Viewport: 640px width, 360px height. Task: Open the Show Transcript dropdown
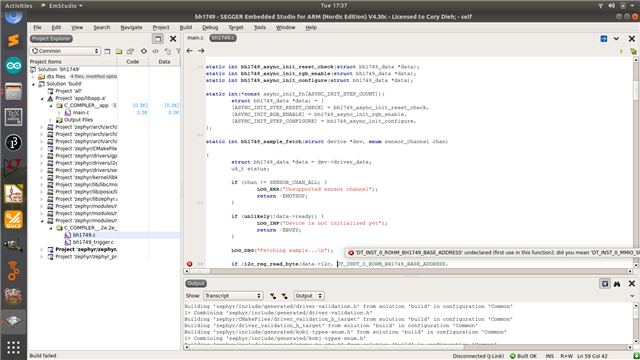[233, 296]
